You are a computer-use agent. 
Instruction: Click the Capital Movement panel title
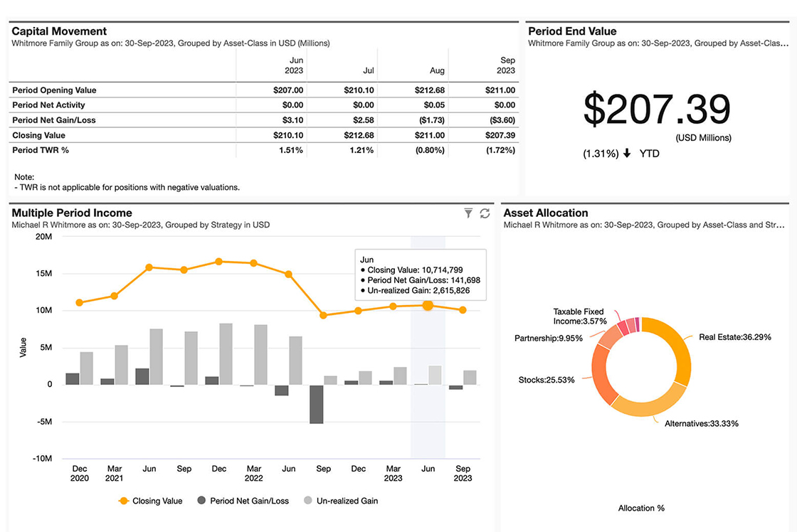click(x=60, y=31)
